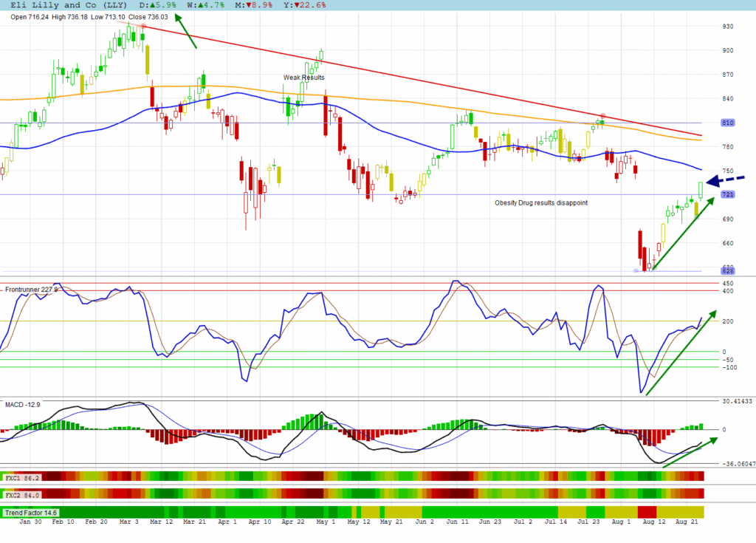
Task: Click the 900 price axis label
Action: (x=727, y=50)
